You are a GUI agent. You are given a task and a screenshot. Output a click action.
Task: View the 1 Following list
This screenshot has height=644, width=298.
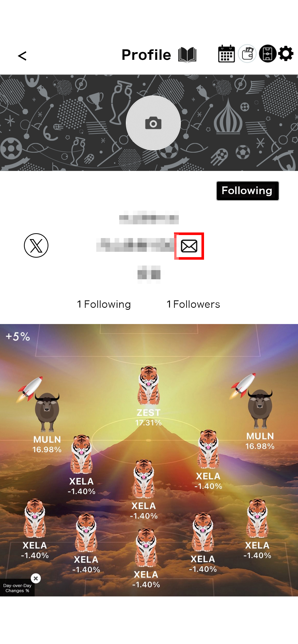(104, 304)
